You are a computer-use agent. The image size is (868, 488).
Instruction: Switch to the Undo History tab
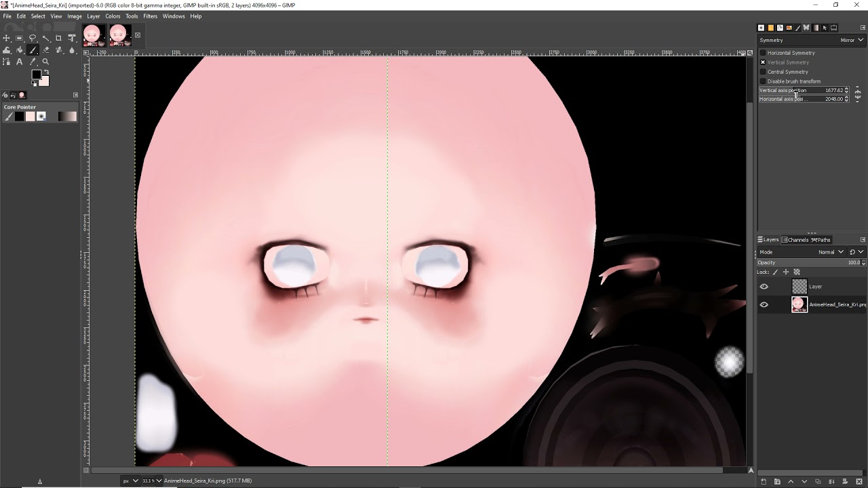coord(13,95)
